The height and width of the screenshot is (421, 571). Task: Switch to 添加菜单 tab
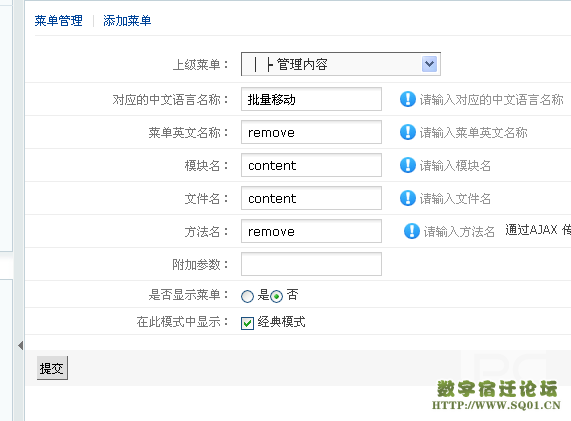click(127, 21)
